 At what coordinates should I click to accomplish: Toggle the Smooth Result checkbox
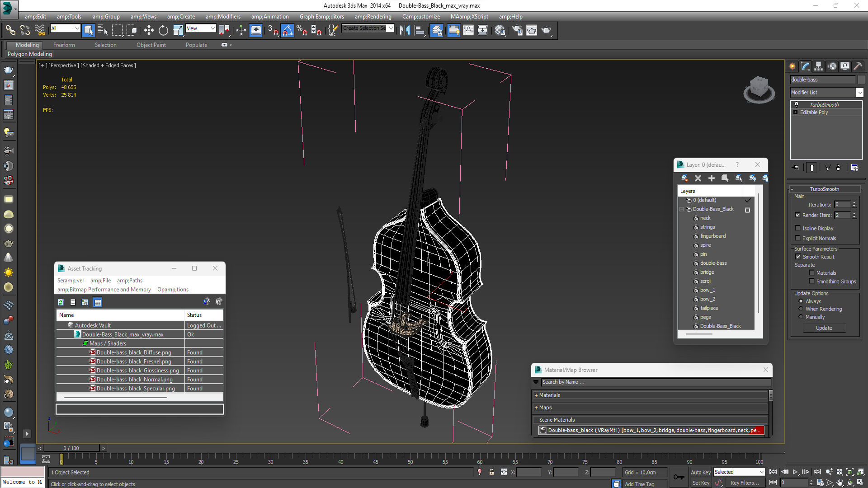click(x=798, y=257)
